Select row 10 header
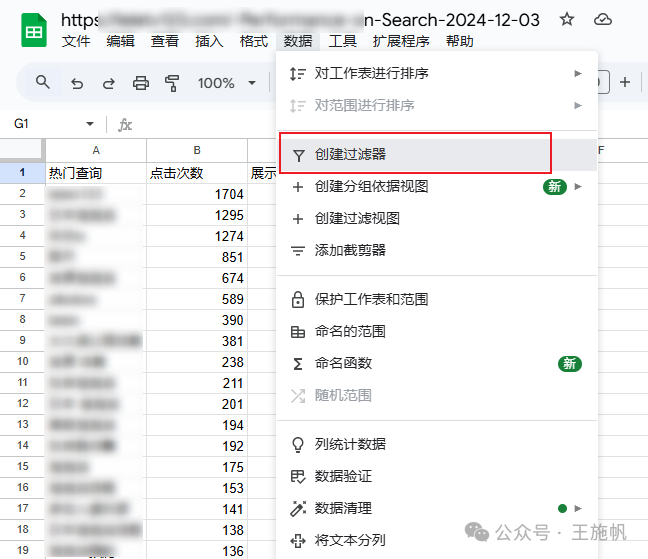 [x=22, y=362]
